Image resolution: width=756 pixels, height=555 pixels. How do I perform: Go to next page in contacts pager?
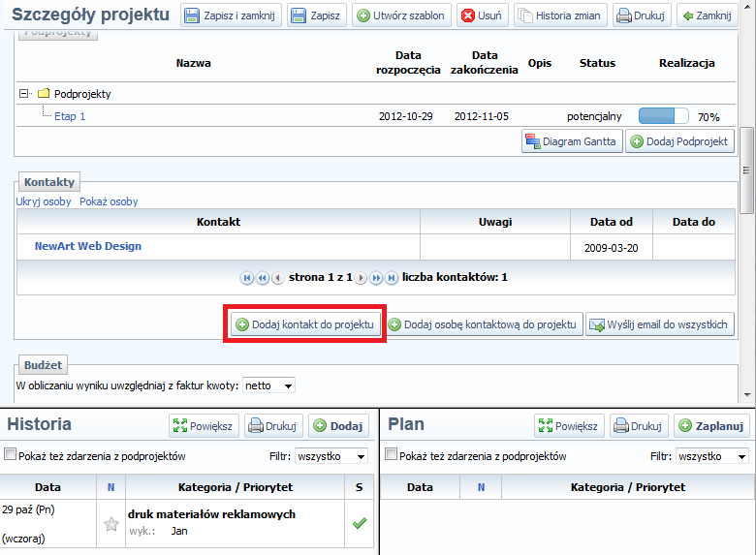(x=362, y=278)
